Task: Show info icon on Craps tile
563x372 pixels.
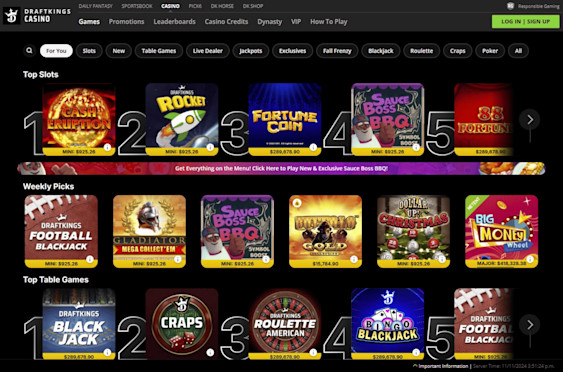Action: [210, 353]
